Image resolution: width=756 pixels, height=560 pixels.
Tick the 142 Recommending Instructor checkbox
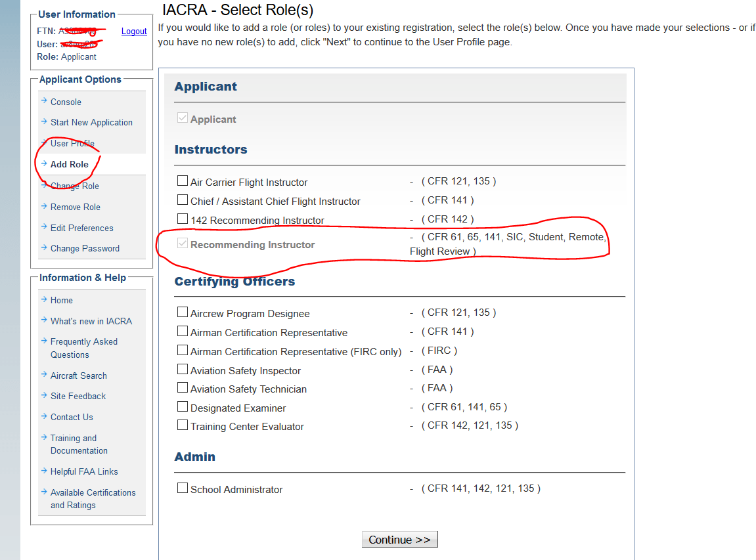tap(183, 219)
